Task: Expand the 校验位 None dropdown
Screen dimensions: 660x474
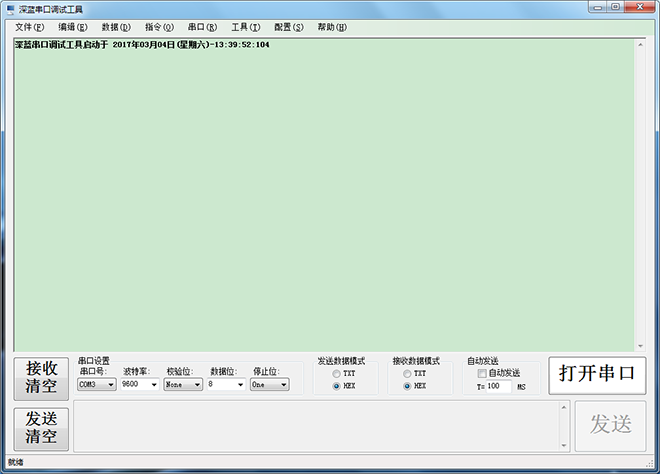Action: [183, 384]
